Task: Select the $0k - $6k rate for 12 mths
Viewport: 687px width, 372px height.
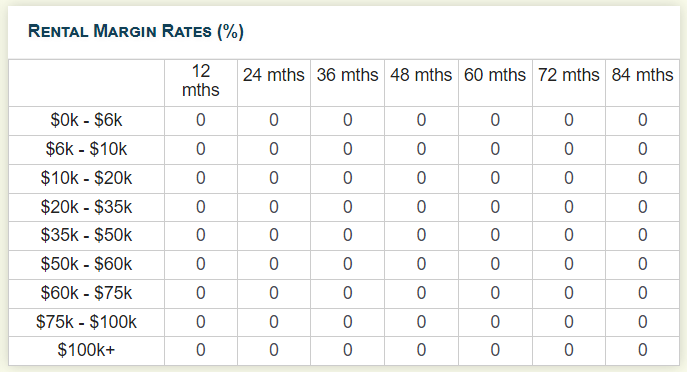Action: [201, 120]
